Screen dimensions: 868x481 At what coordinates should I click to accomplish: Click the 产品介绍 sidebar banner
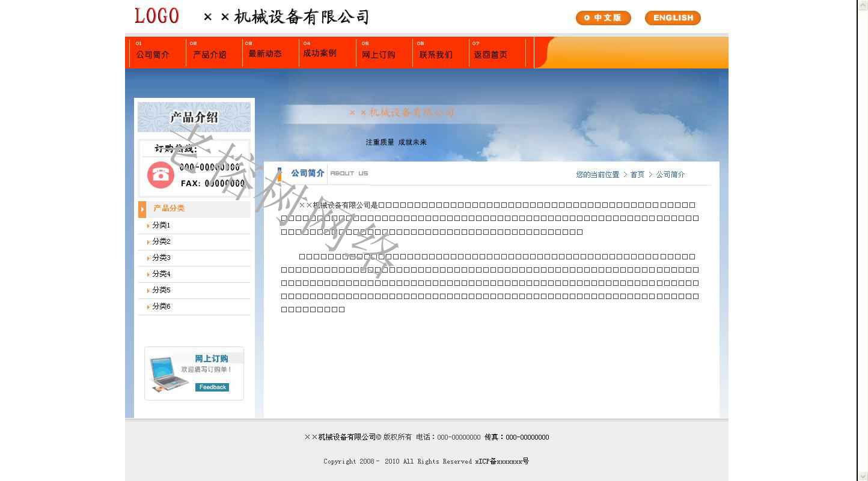pos(194,117)
